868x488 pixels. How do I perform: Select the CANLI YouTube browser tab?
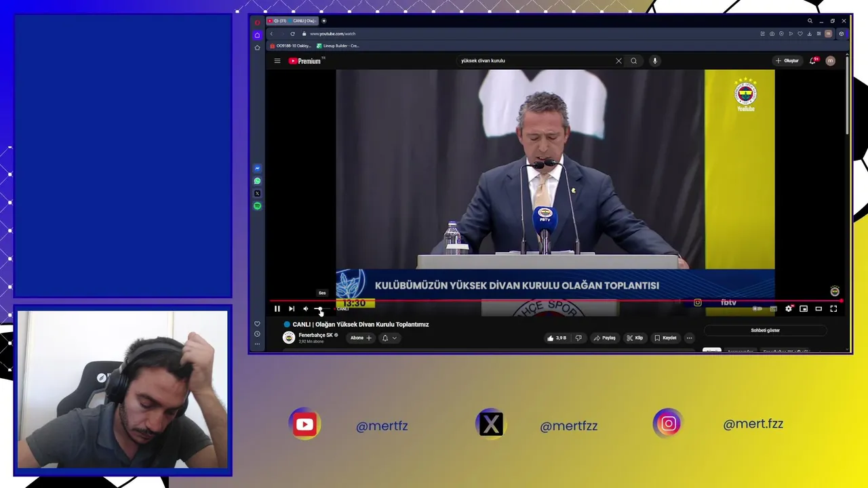(292, 21)
